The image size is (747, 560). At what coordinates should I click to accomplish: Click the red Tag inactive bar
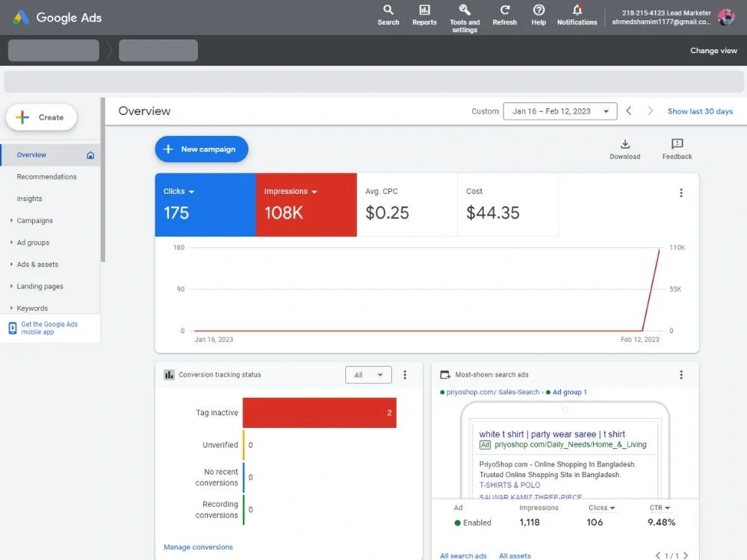(x=319, y=412)
